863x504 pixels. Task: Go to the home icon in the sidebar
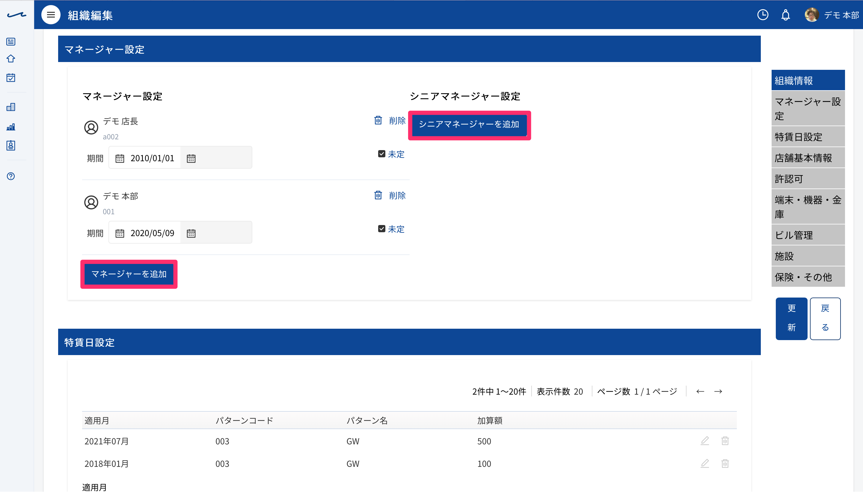click(x=11, y=59)
